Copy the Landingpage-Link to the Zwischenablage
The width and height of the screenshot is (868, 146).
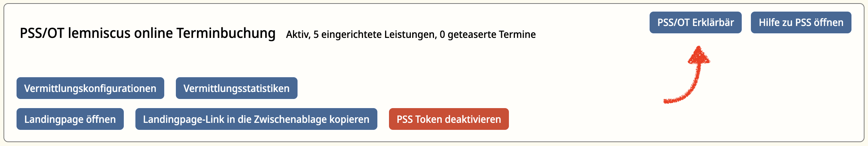[x=256, y=119]
